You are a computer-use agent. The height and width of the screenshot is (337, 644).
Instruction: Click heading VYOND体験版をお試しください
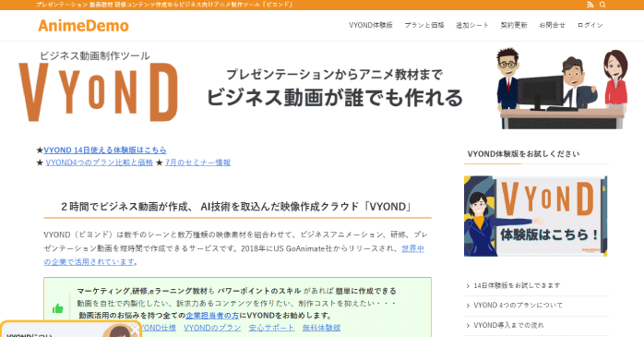click(523, 154)
